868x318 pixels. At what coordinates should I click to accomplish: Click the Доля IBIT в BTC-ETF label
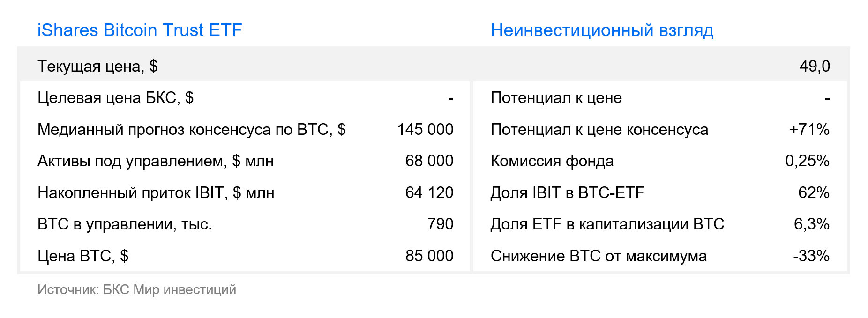(568, 192)
